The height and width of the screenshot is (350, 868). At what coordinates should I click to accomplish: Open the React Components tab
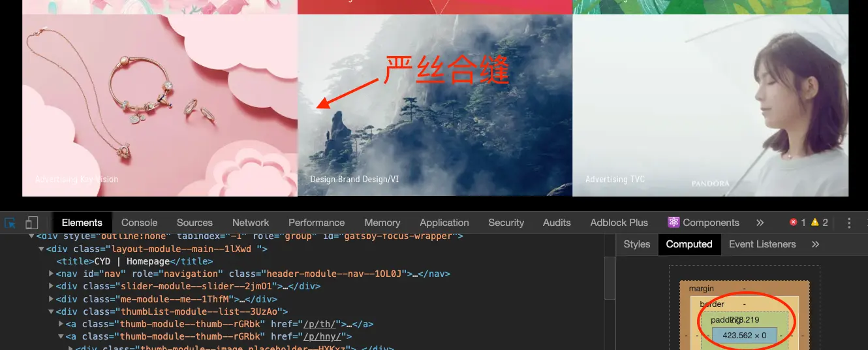coord(704,223)
